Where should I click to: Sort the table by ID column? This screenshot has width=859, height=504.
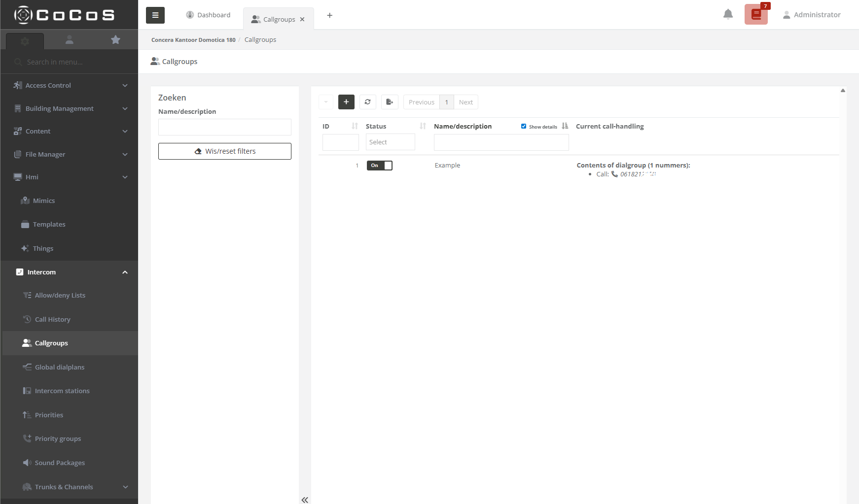354,126
